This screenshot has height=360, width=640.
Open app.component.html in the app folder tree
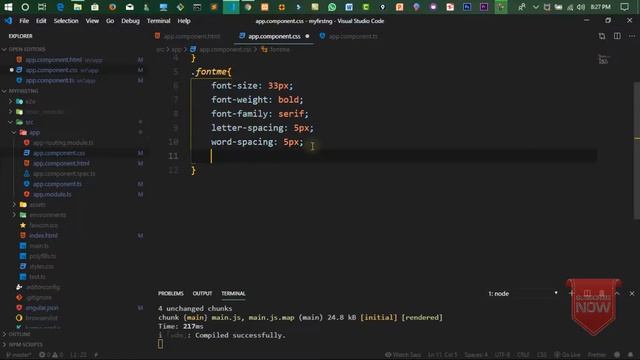coord(61,163)
